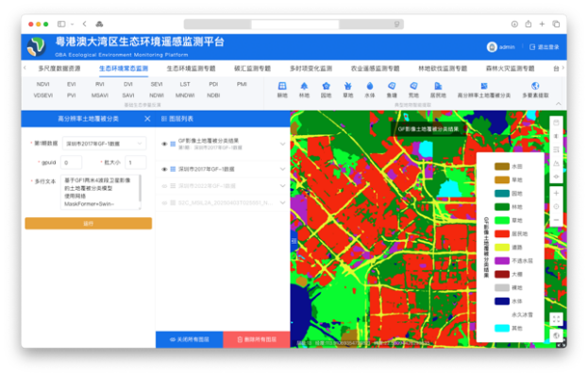Expand the GF影像土地覆被分类结果 layer options
Screen dimensions: 588x376
tap(283, 145)
